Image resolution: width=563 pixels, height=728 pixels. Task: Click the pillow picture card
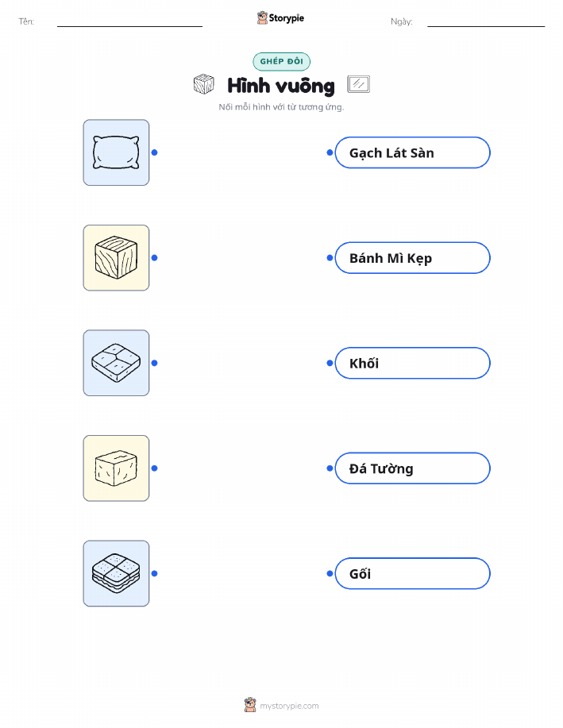pos(116,152)
